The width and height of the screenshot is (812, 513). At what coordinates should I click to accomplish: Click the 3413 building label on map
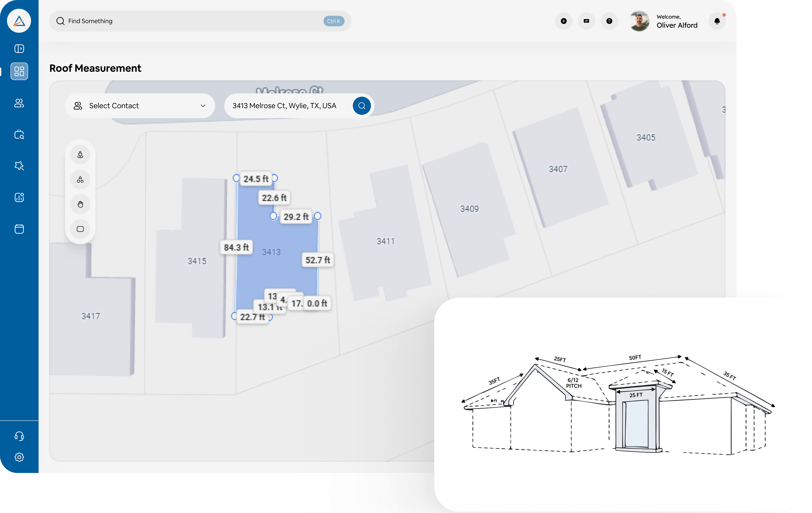tap(271, 252)
